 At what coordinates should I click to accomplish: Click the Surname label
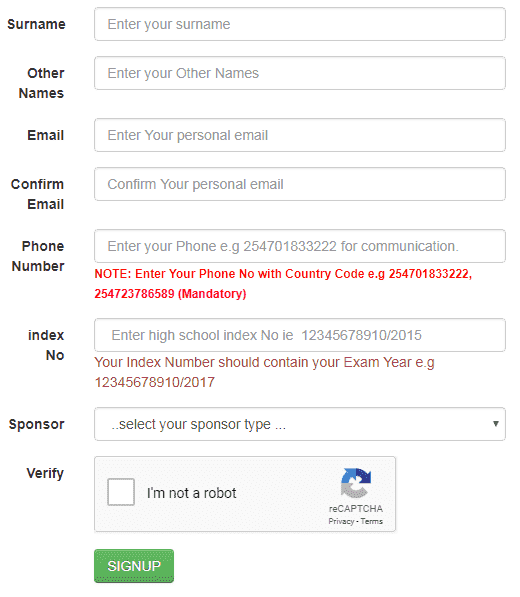click(x=36, y=24)
